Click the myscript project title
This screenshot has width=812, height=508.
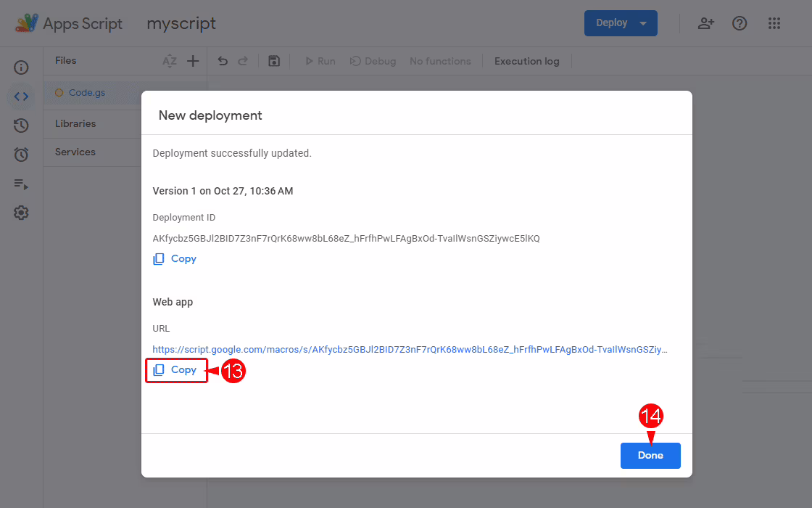tap(181, 23)
